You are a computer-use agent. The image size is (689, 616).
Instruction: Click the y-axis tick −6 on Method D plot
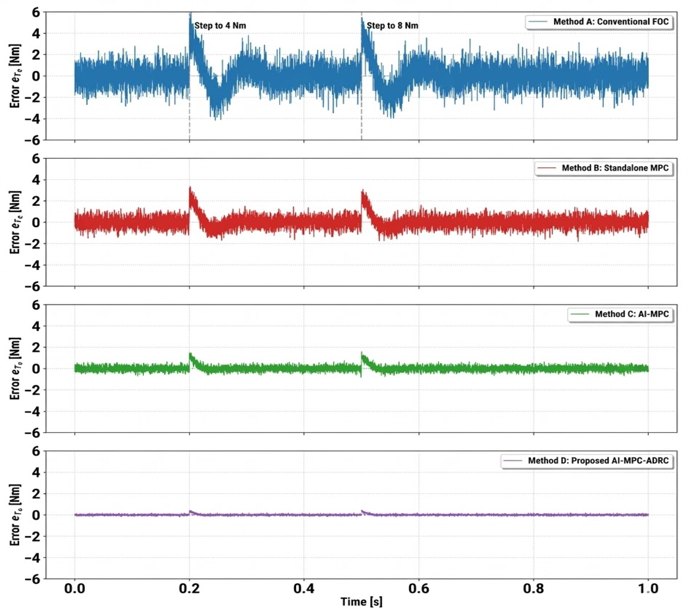coord(32,579)
